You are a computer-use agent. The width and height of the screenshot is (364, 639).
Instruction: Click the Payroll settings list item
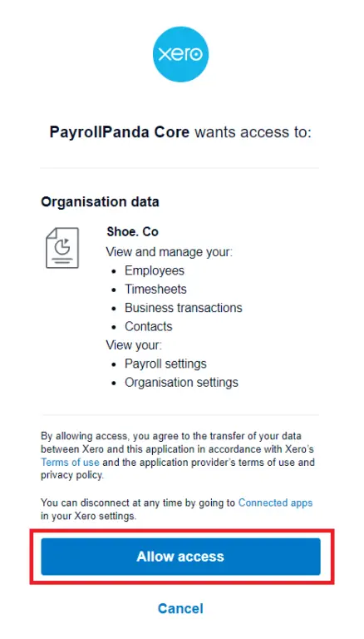pyautogui.click(x=165, y=364)
